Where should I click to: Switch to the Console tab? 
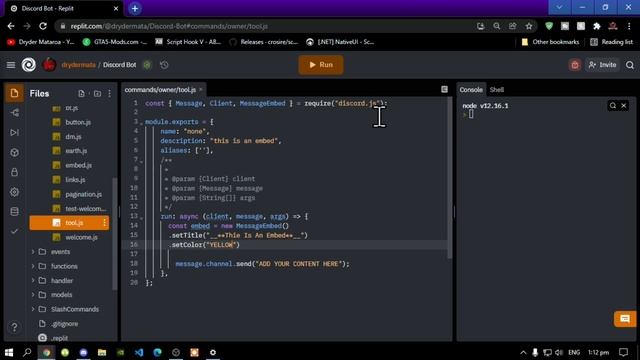471,89
